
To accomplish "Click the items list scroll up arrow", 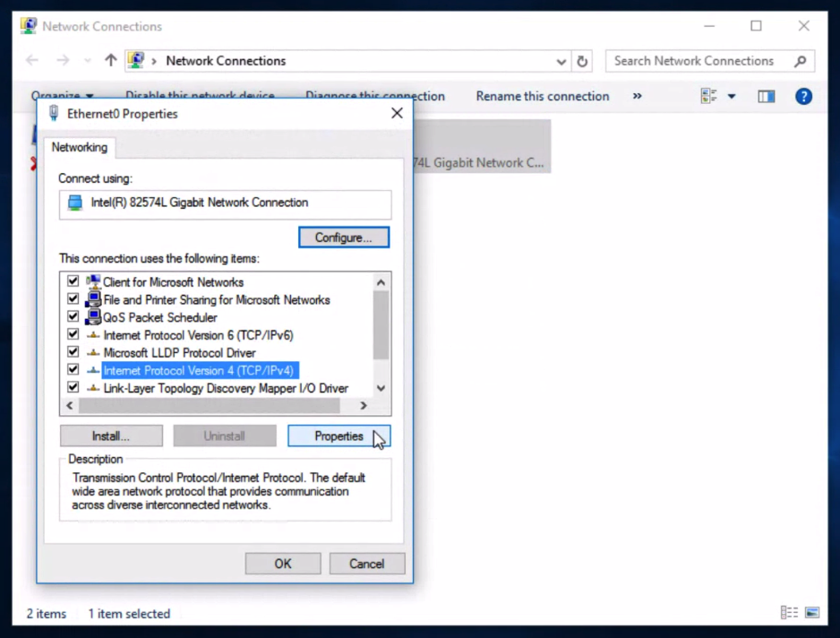I will [x=381, y=282].
